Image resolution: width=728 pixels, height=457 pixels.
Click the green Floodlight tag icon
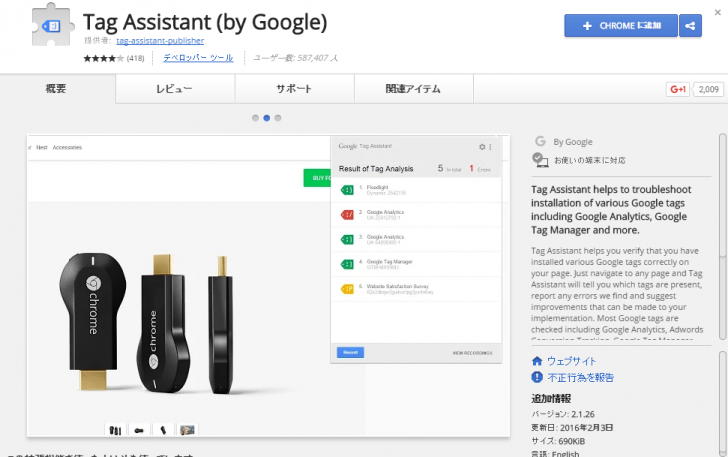click(347, 190)
